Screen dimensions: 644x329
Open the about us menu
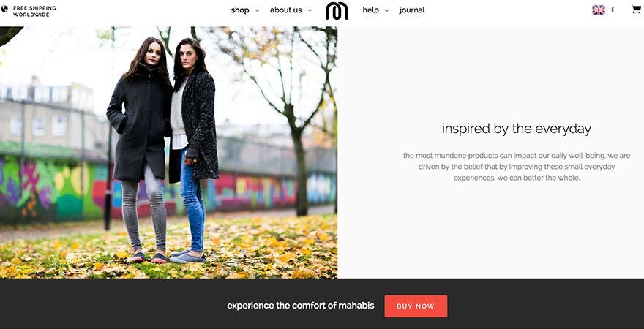(286, 10)
